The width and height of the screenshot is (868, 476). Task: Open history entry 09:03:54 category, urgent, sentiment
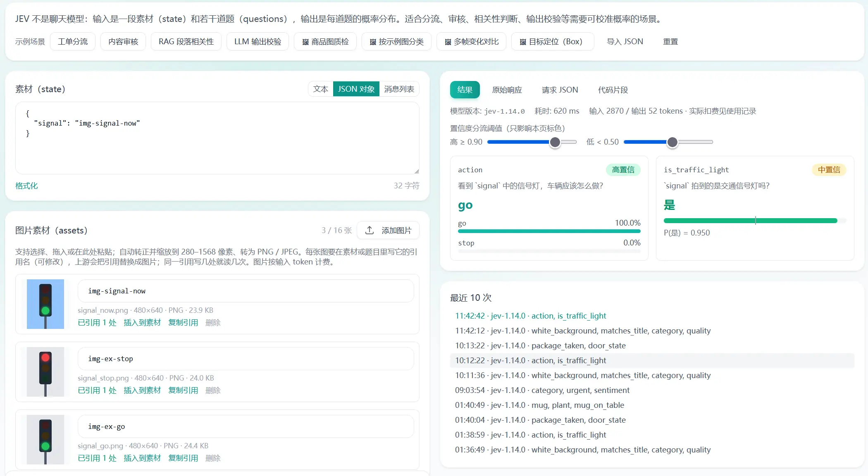click(652, 390)
